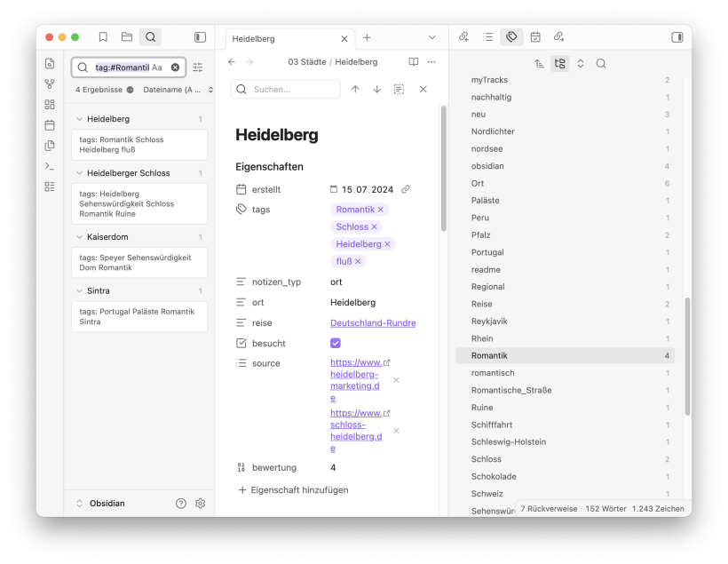Open the templates ribbon icon
The height and width of the screenshot is (564, 728).
[x=50, y=146]
